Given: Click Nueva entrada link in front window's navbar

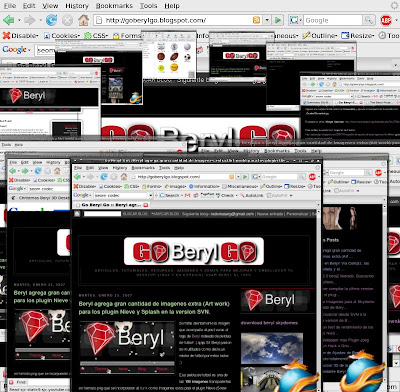Looking at the screenshot, I should [x=271, y=214].
